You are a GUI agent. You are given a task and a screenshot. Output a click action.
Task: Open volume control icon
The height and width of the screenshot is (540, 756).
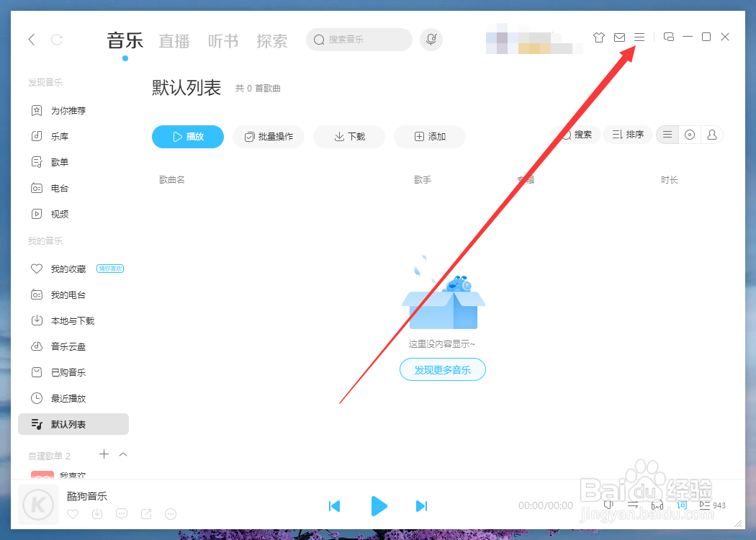[x=608, y=505]
